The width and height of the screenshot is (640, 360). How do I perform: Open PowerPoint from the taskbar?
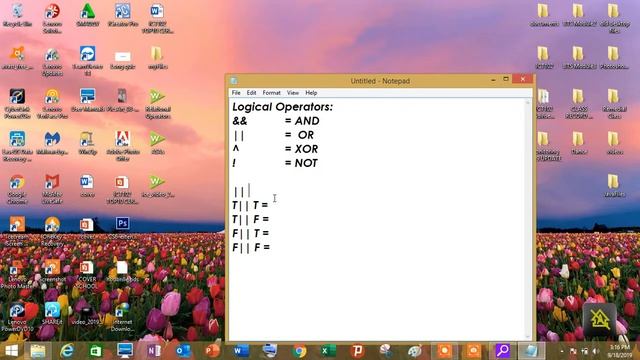pos(212,351)
